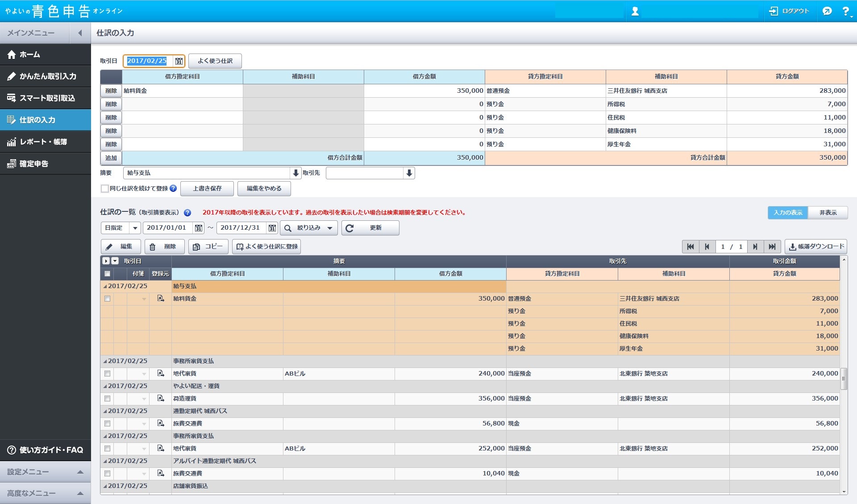Open the support chat icon in header
Viewport: 857px width, 504px height.
click(x=827, y=11)
